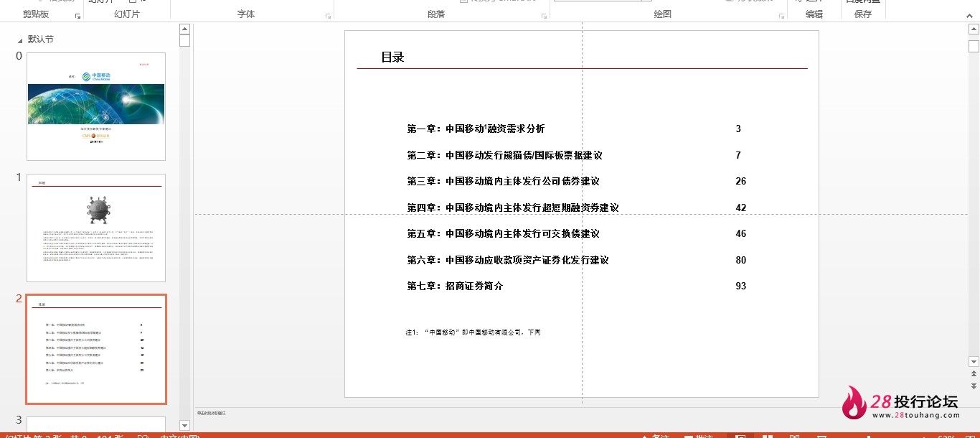Click the 编辑 ribbon group label
Screen dimensions: 980x438
click(814, 14)
